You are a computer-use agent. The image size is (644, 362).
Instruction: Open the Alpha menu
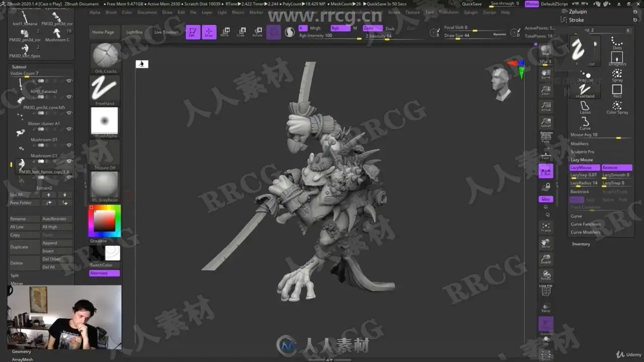(x=95, y=12)
